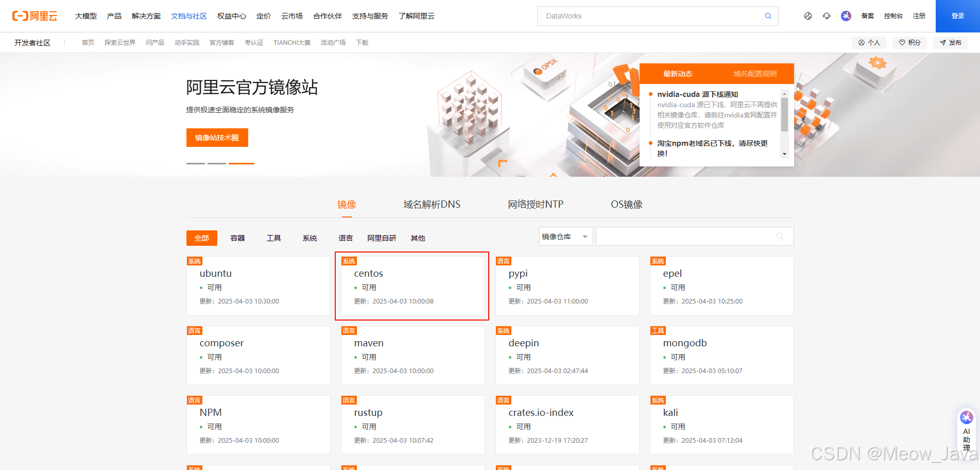Image resolution: width=980 pixels, height=470 pixels.
Task: Select the third orange banner carousel indicator
Action: [242, 163]
